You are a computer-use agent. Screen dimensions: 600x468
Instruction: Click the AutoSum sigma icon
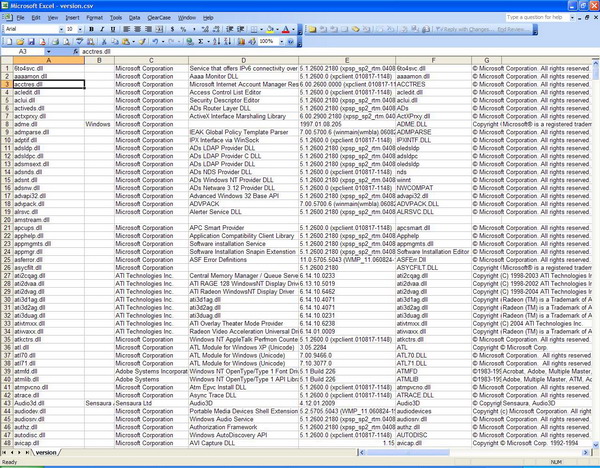[x=201, y=42]
